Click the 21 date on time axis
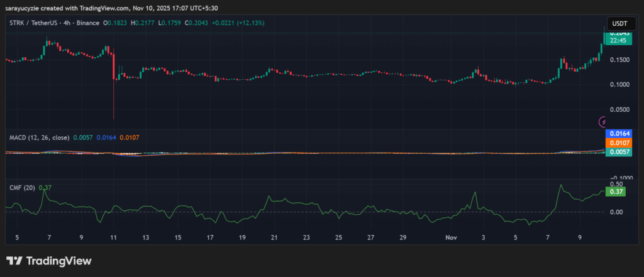The height and width of the screenshot is (277, 644). [x=274, y=238]
